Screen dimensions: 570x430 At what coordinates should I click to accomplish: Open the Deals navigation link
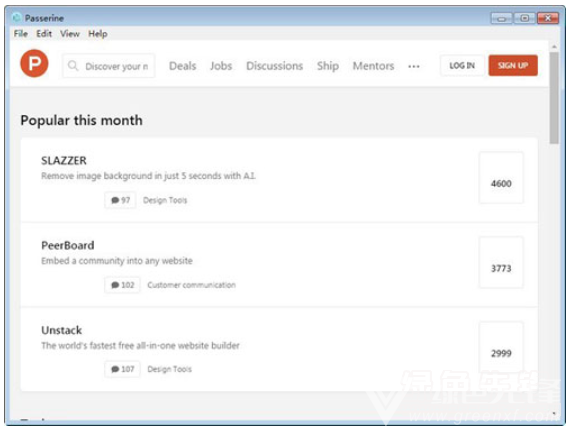coord(182,66)
